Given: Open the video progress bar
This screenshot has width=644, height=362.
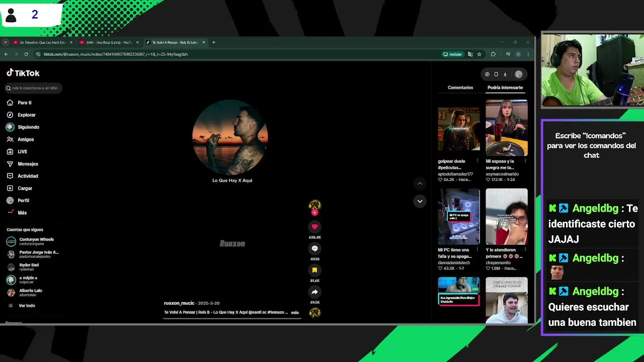Looking at the screenshot, I should pyautogui.click(x=232, y=319).
